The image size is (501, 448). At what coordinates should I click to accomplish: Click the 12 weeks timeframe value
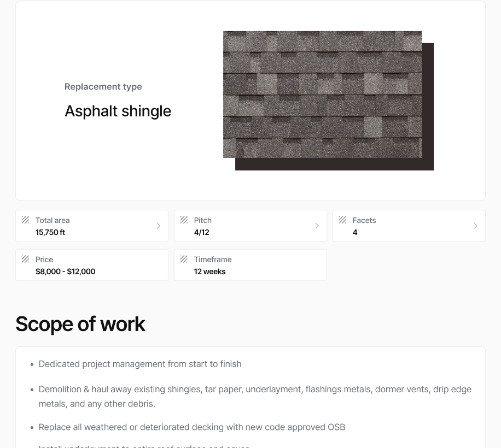pyautogui.click(x=209, y=272)
